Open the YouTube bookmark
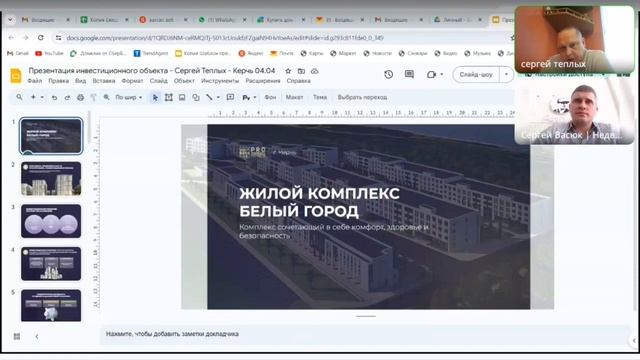This screenshot has width=640, height=360. (49, 53)
